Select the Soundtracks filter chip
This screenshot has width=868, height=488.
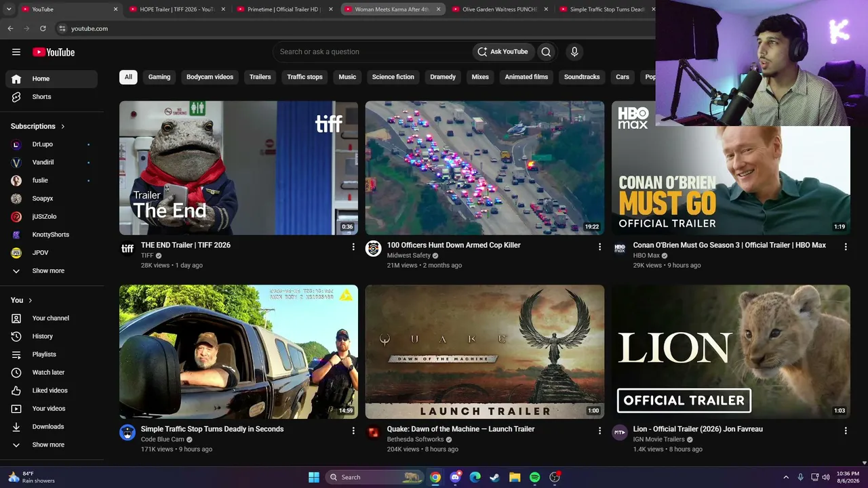pos(582,77)
